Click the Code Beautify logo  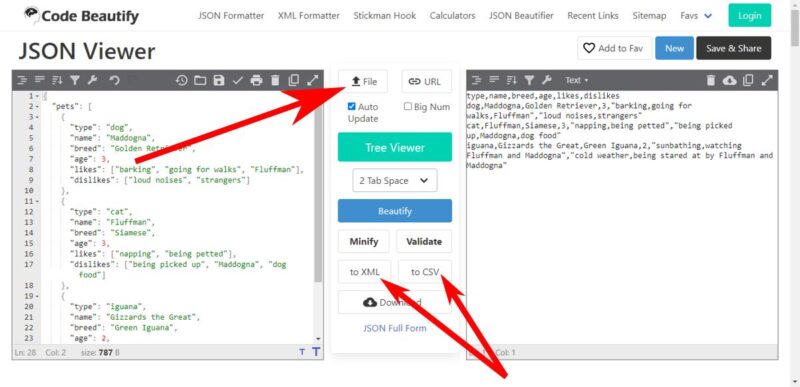(x=81, y=16)
